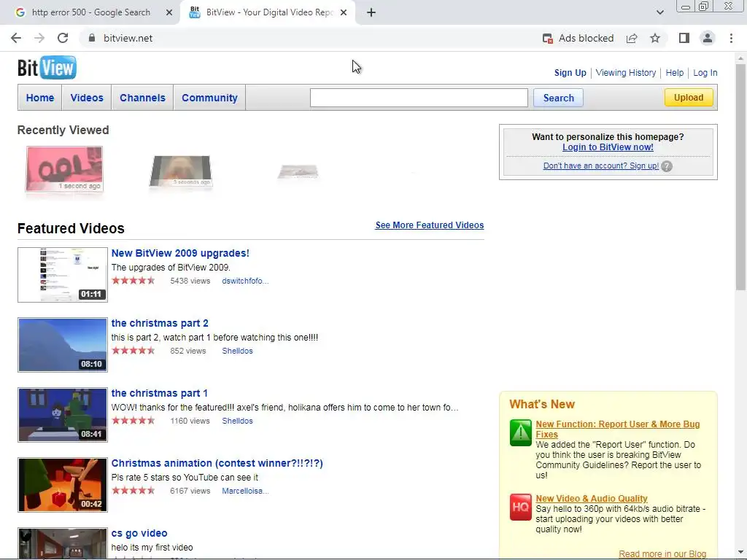Visit Shelldos channel under christmas part 2

[237, 351]
